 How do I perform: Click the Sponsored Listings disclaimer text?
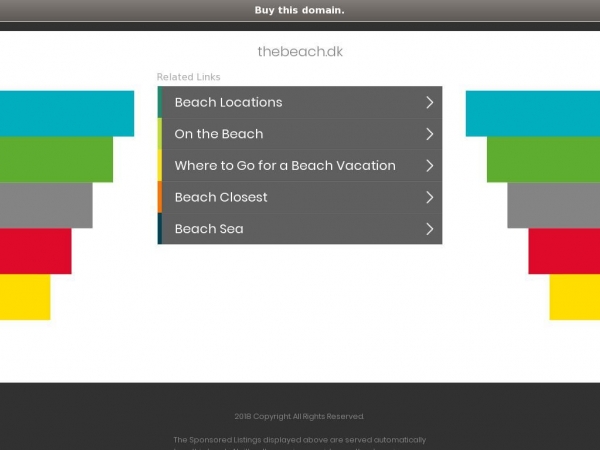point(300,443)
